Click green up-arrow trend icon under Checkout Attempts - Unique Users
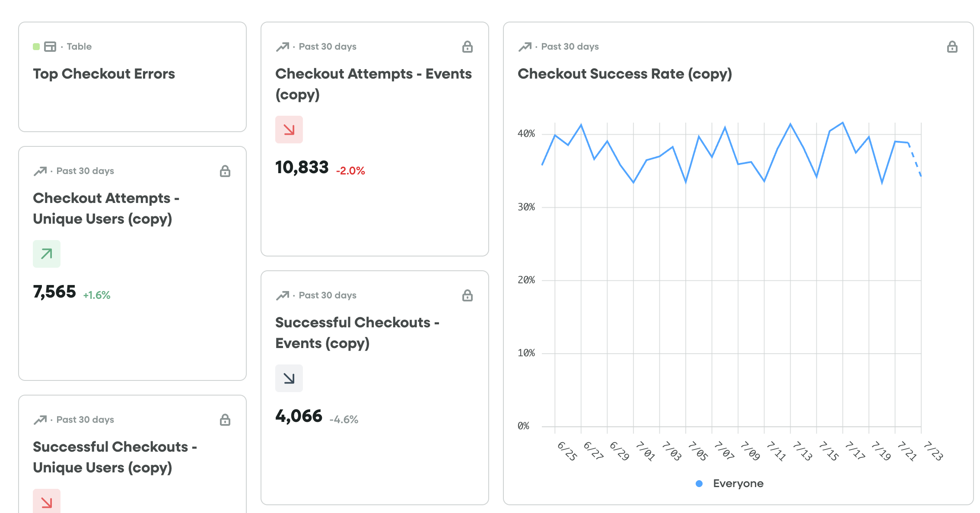 pos(47,254)
